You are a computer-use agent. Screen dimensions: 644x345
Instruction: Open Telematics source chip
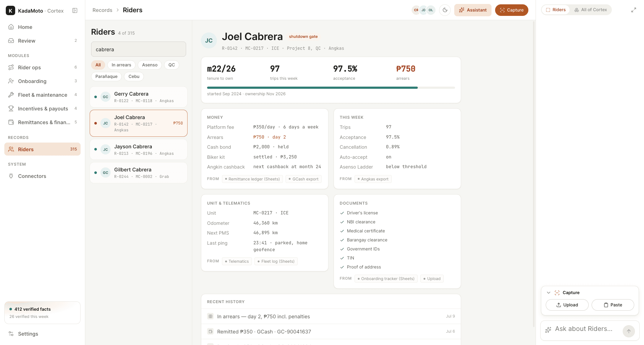click(237, 261)
